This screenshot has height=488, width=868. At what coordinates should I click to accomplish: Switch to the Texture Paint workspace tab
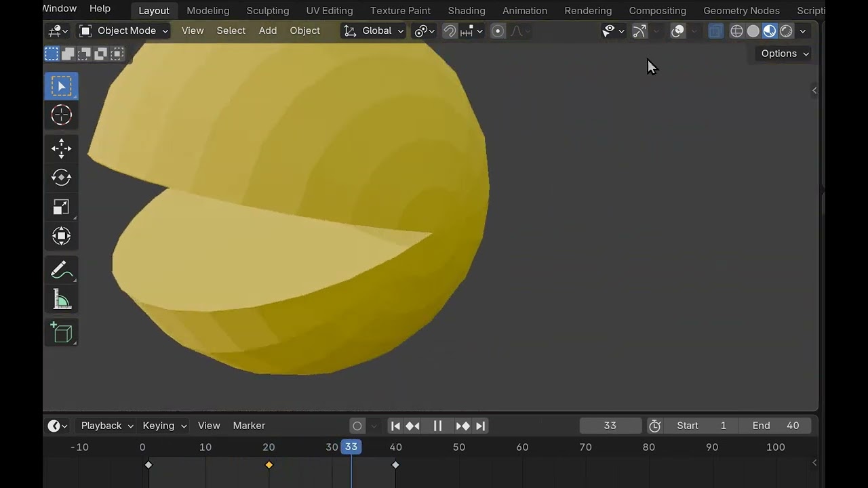400,11
